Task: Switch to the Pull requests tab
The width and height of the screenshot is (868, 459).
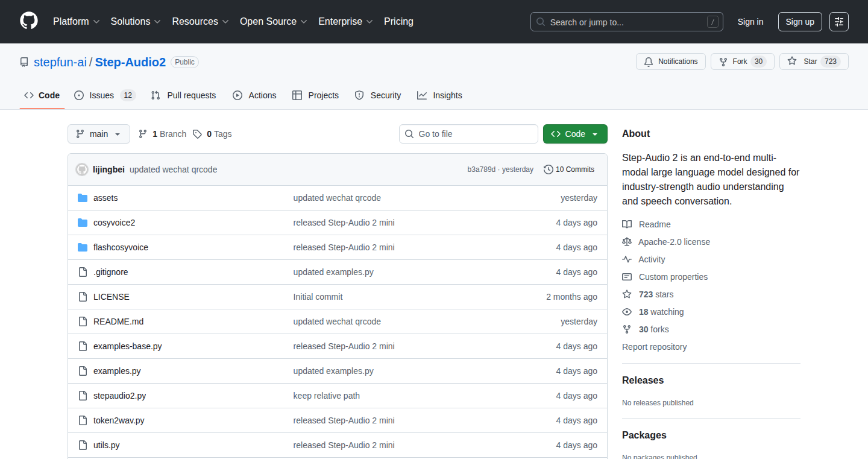Action: 183,95
